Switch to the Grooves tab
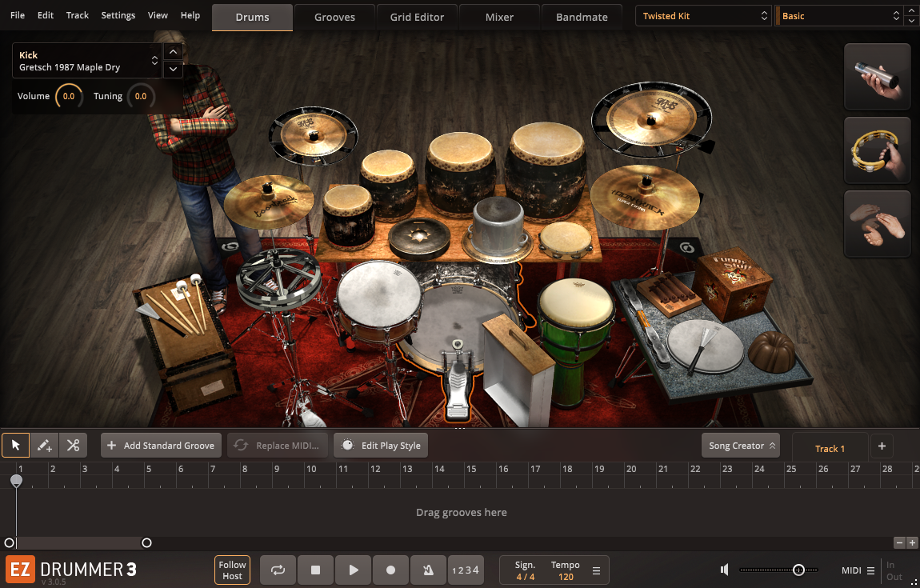Image resolution: width=920 pixels, height=588 pixels. pyautogui.click(x=334, y=17)
